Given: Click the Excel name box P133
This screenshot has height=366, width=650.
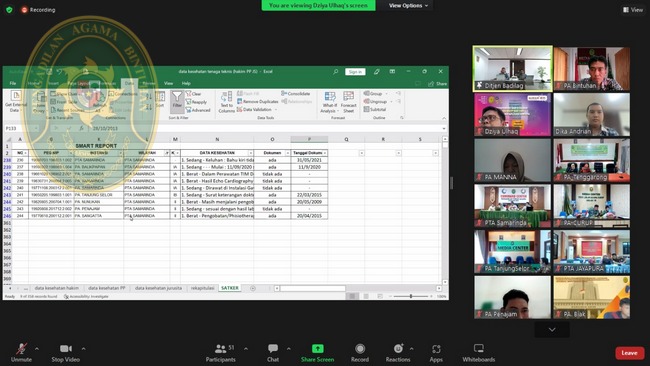Looking at the screenshot, I should coord(21,128).
